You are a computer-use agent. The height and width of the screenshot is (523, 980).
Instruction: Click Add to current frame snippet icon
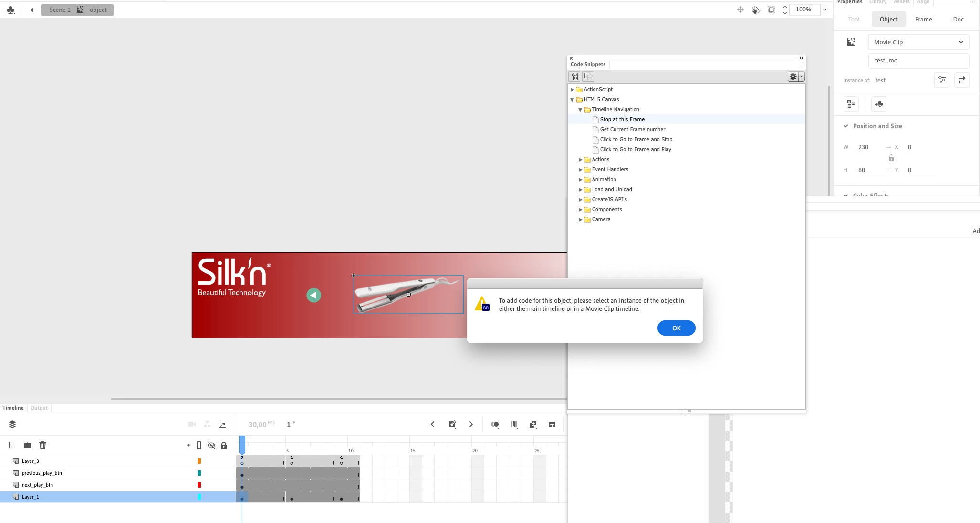pyautogui.click(x=574, y=76)
